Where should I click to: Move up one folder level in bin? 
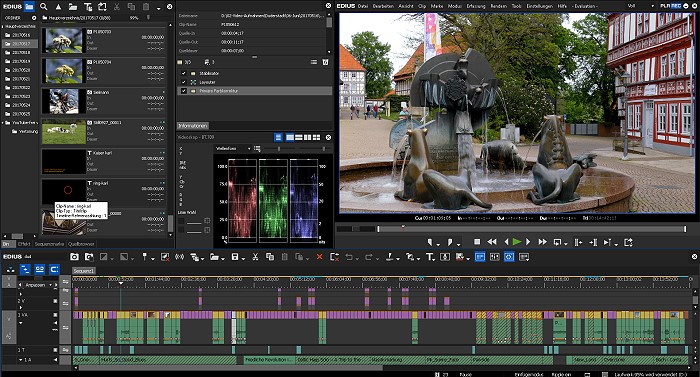tap(58, 7)
